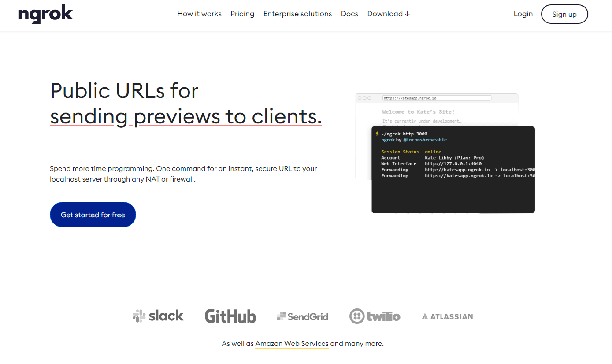Screen dimensions: 612x364
Task: Click the SendGrid logo
Action: (302, 316)
